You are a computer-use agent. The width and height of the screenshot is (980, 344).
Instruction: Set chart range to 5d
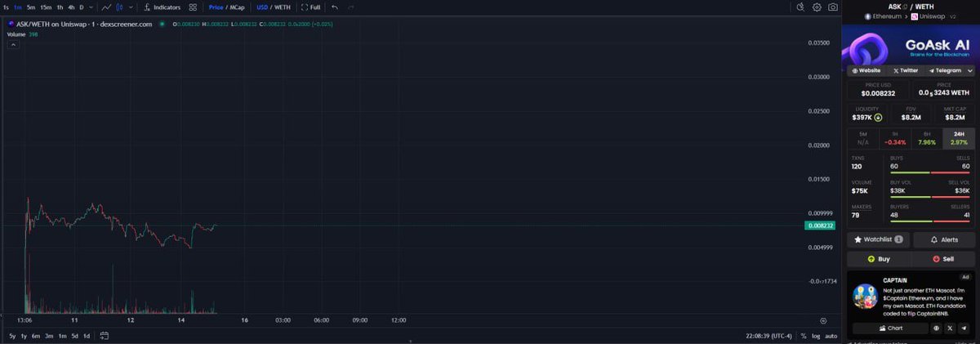tap(74, 336)
